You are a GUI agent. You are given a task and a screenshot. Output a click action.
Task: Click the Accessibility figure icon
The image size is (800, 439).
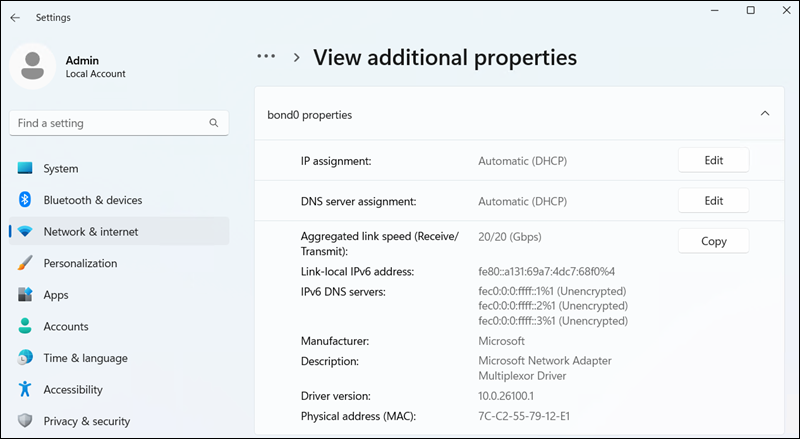tap(25, 389)
